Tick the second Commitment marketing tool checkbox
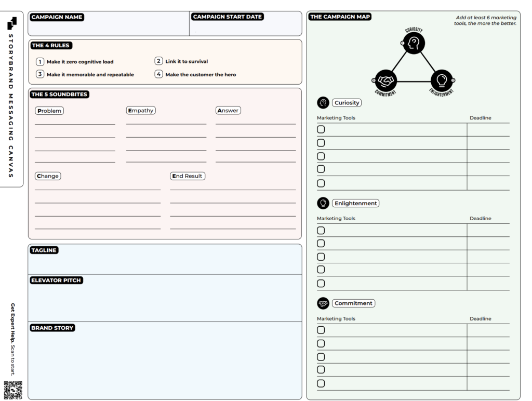The height and width of the screenshot is (401, 532). point(321,343)
